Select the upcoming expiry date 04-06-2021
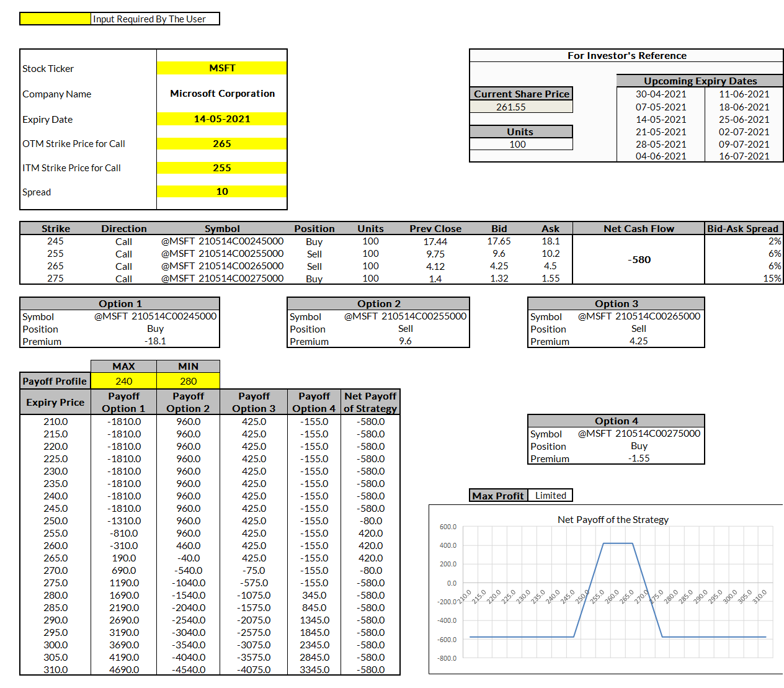Image resolution: width=784 pixels, height=688 pixels. 661,156
